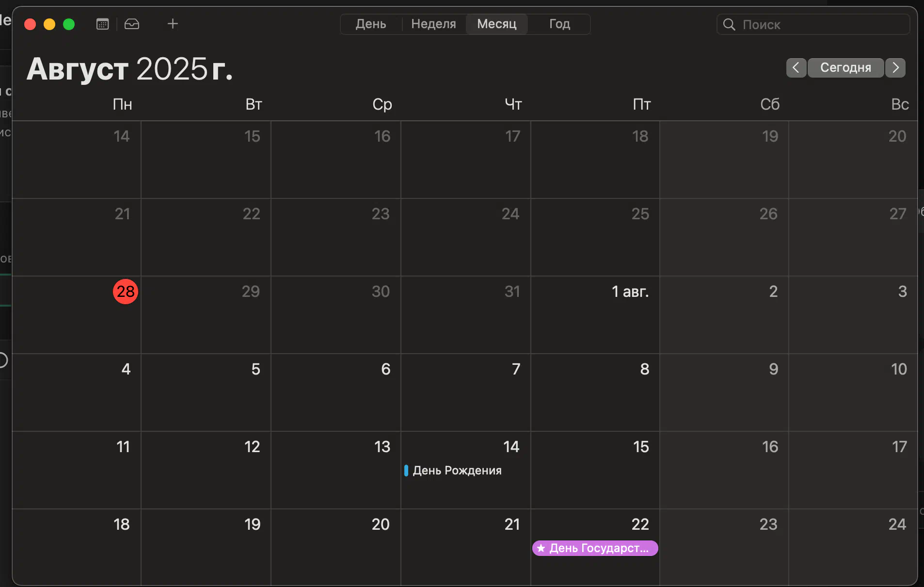Switch to Год view
Viewport: 924px width, 587px height.
(x=559, y=24)
